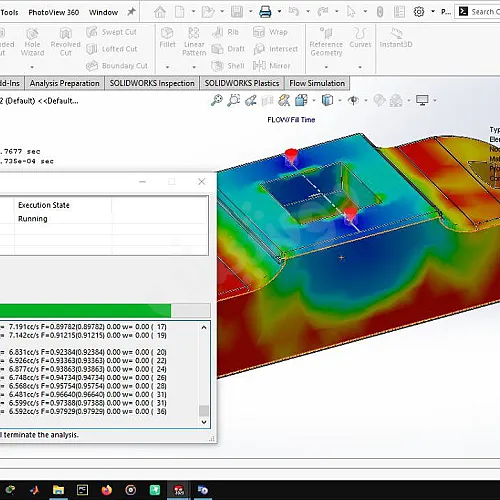Switch to the Analysis Preparation tab
500x500 pixels.
[x=65, y=83]
